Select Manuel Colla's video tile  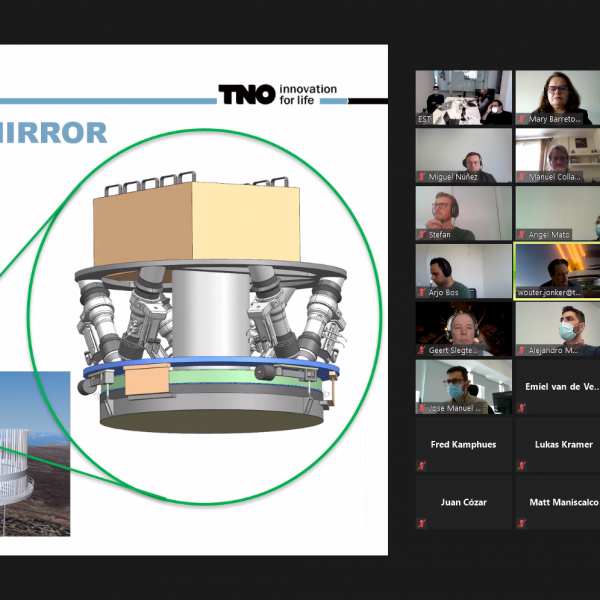(557, 155)
